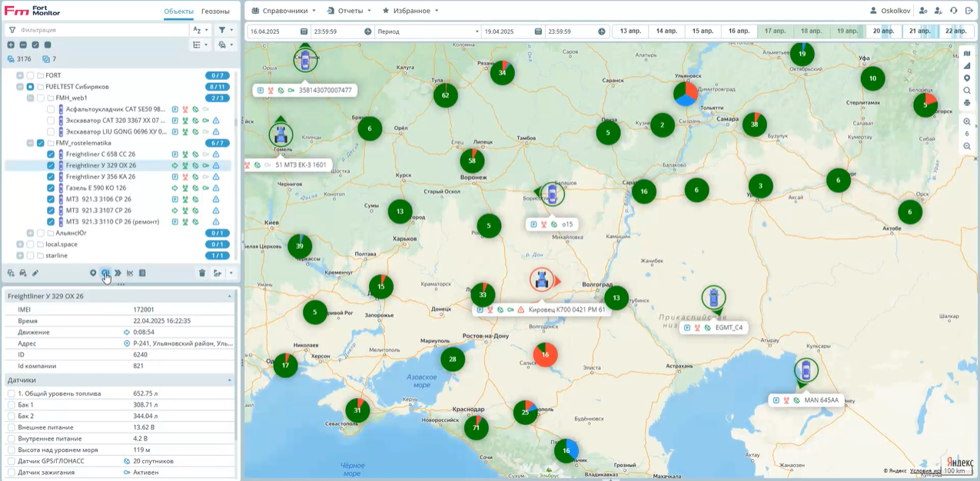Click the map print icon

click(967, 103)
